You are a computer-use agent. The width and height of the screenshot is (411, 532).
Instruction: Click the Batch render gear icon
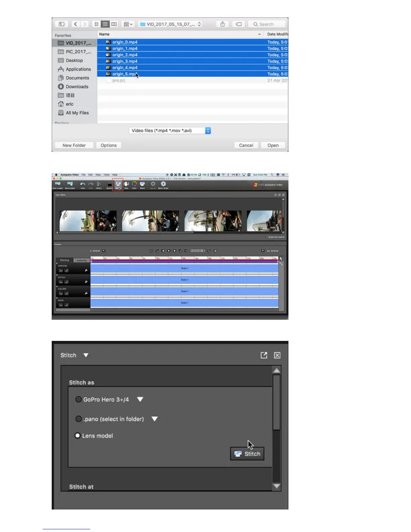tap(163, 184)
